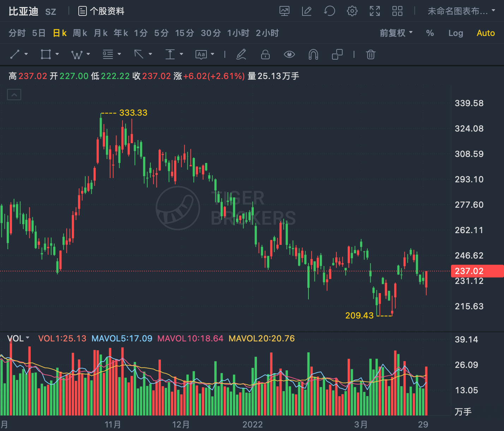Delete drawings with the trash icon
Viewport: 504px width, 431px height.
point(371,54)
